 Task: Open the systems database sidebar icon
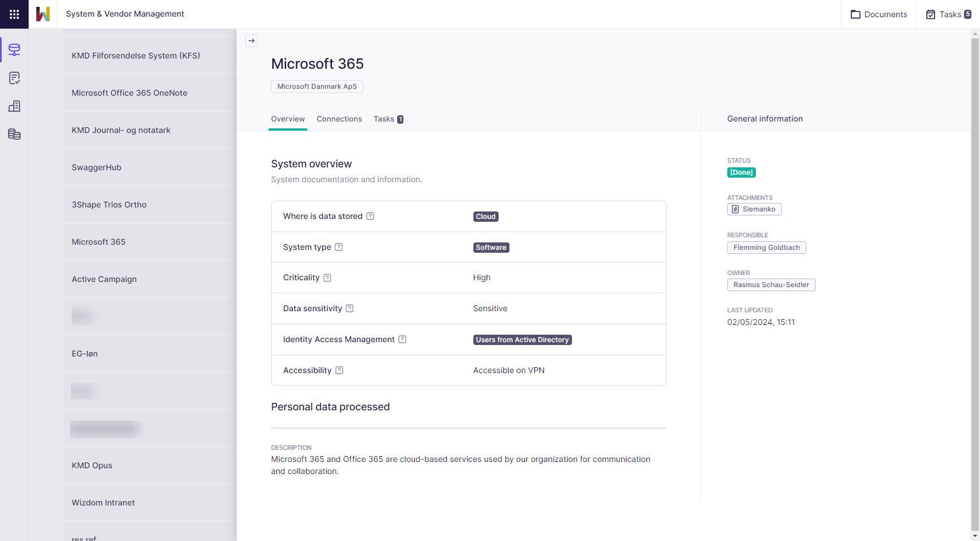click(14, 50)
